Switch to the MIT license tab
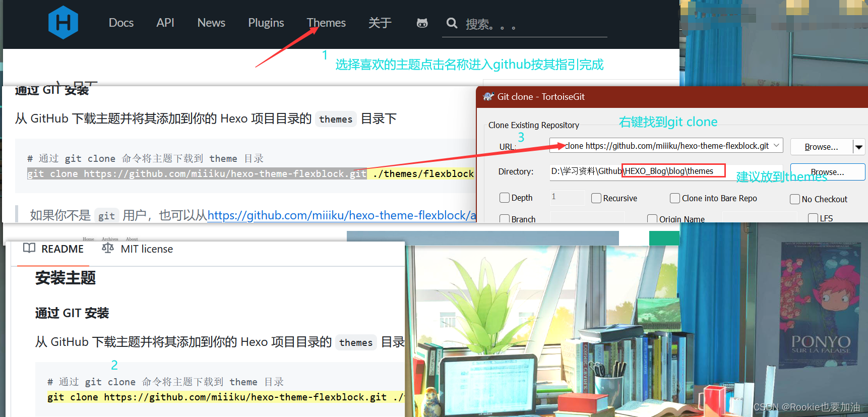Screen dimensions: 868x417 click(x=138, y=249)
